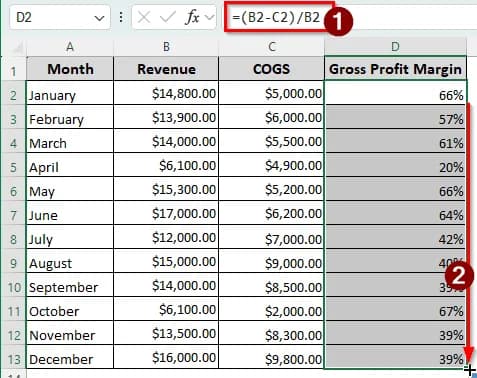Select the February cell
Screen dimensions: 477x378
[70, 117]
